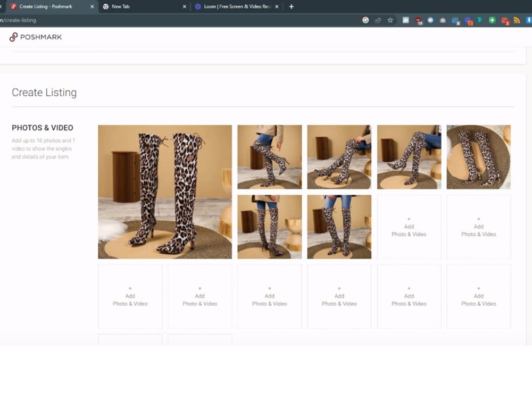The height and width of the screenshot is (399, 532).
Task: Select the photo of seated model with one crossed leg
Action: pyautogui.click(x=409, y=157)
